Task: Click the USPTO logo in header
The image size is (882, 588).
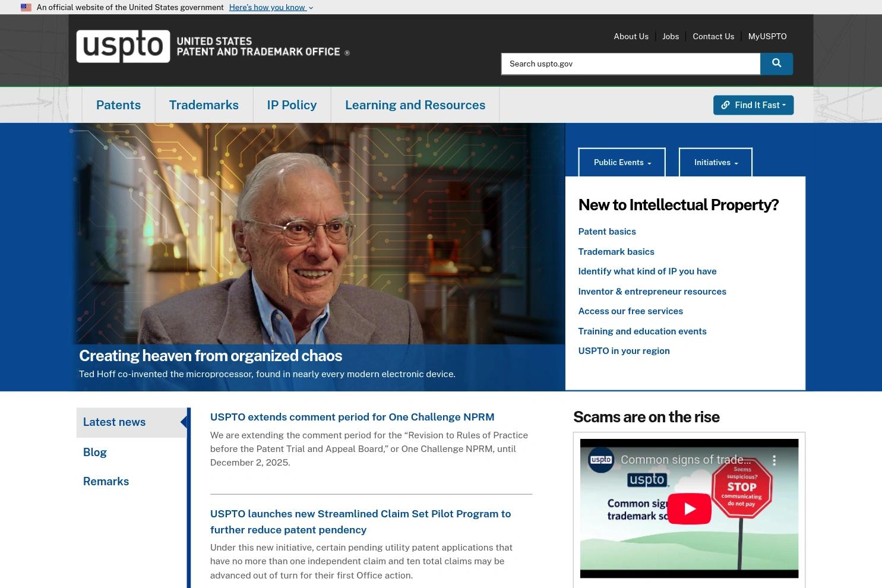Action: 213,46
